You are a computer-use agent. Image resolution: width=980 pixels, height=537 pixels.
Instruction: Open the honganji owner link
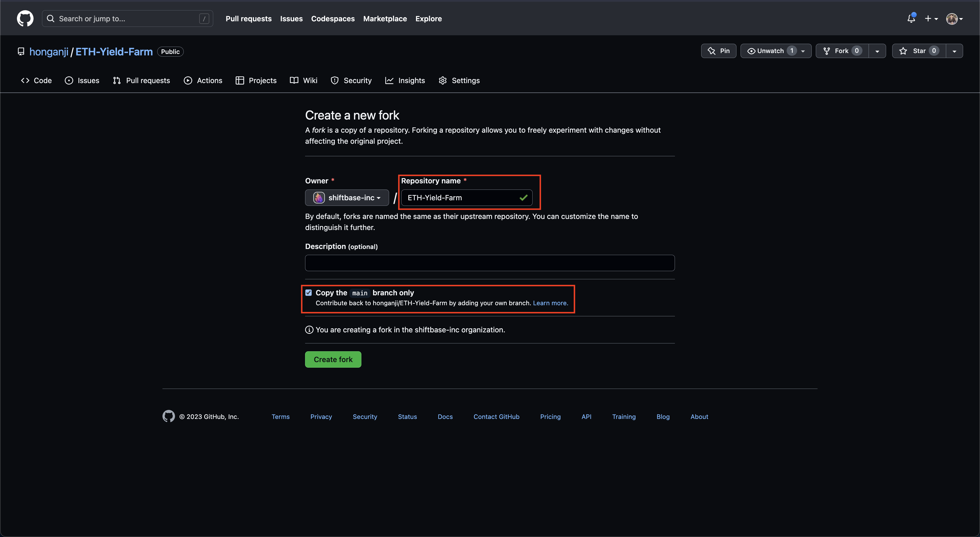(49, 52)
